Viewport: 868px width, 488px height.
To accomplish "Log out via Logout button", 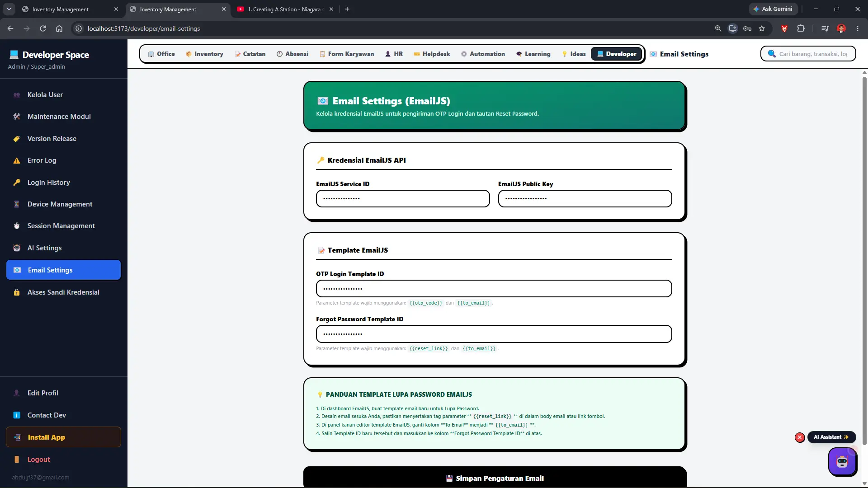I will tap(63, 460).
